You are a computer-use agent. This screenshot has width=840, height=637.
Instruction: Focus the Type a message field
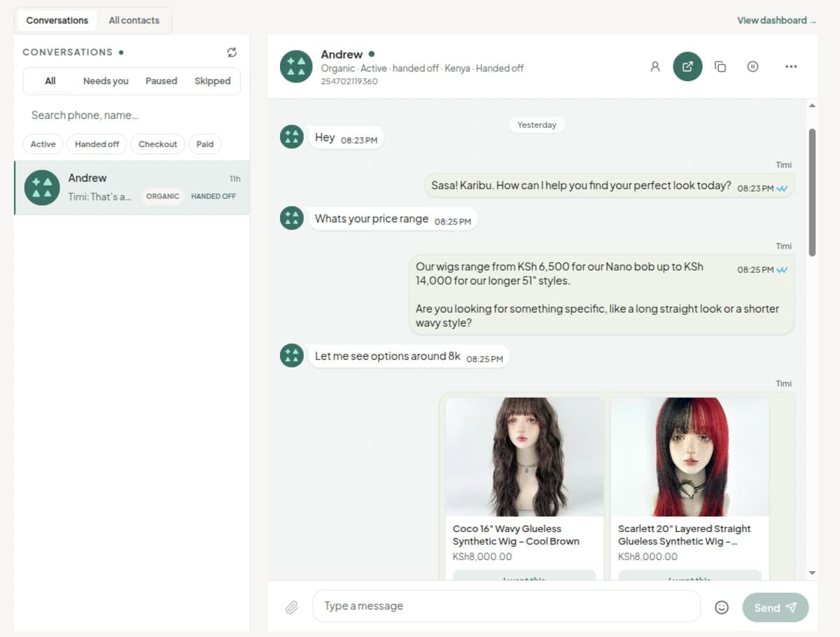point(506,606)
